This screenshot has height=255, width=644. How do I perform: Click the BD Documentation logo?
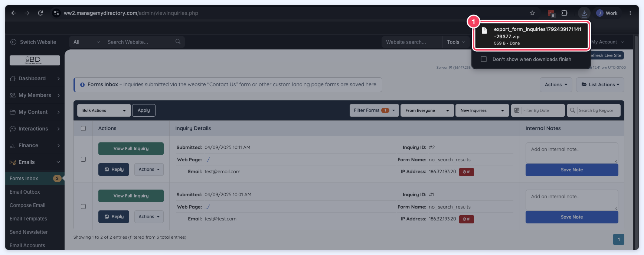[x=35, y=60]
